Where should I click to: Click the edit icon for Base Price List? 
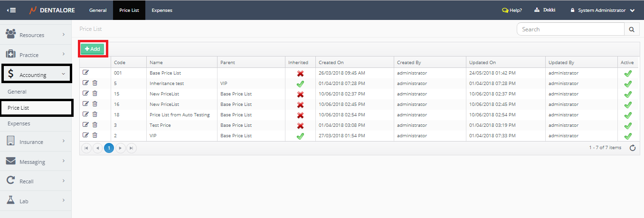pos(85,72)
